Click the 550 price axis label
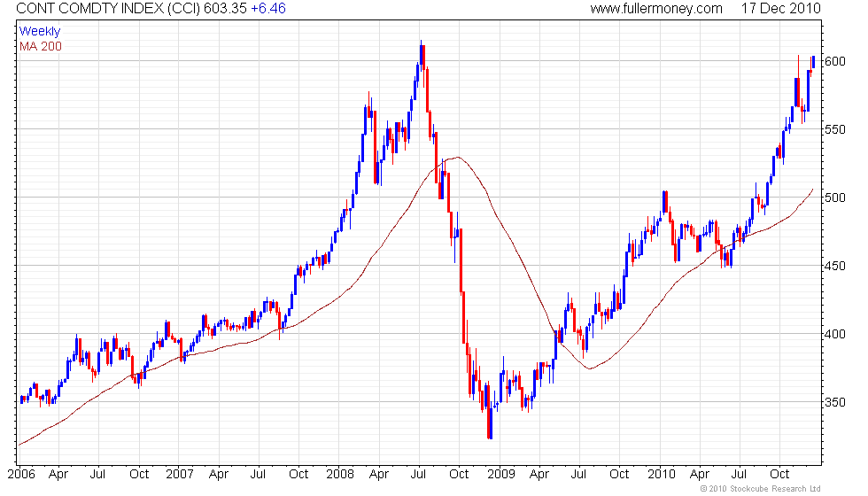The width and height of the screenshot is (868, 496). pyautogui.click(x=835, y=129)
